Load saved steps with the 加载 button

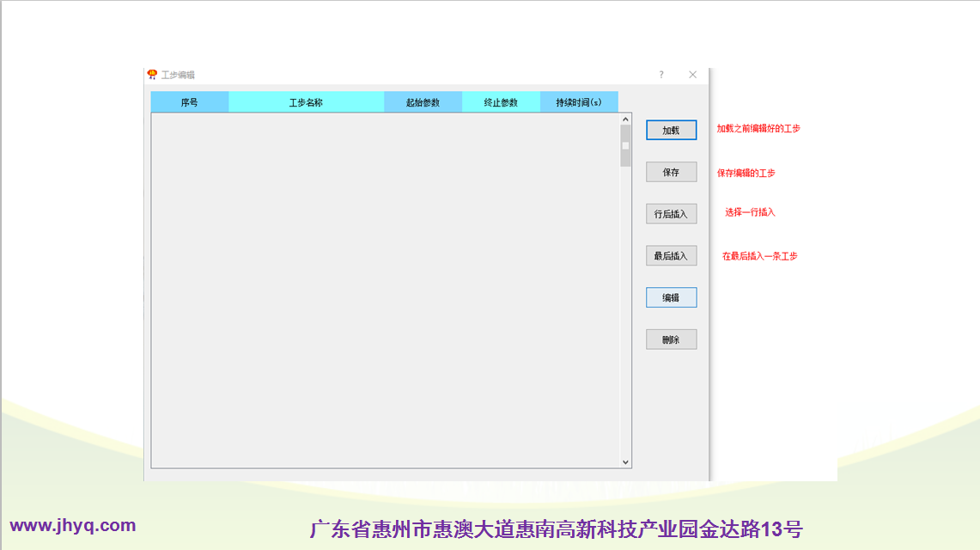[x=671, y=131]
